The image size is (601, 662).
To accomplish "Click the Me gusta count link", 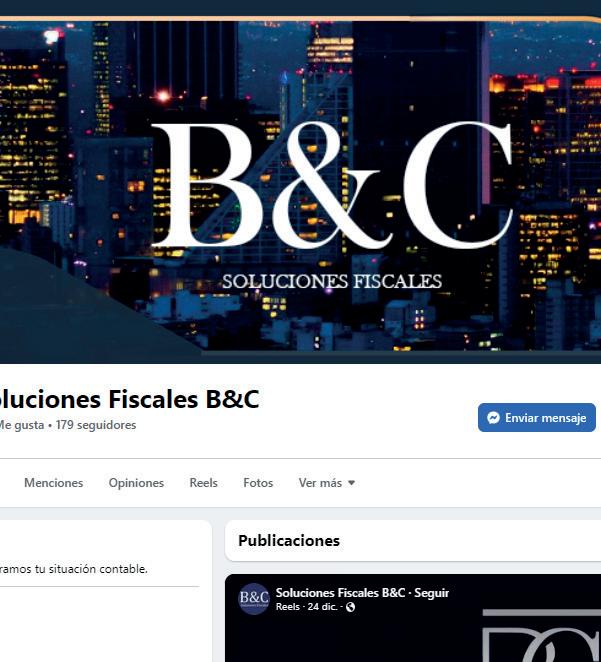I will coord(22,425).
